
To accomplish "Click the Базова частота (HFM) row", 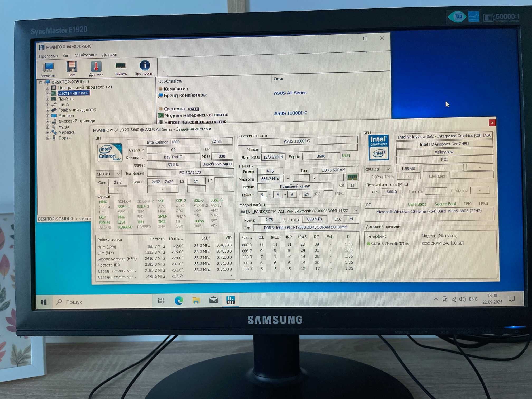I will [x=165, y=258].
